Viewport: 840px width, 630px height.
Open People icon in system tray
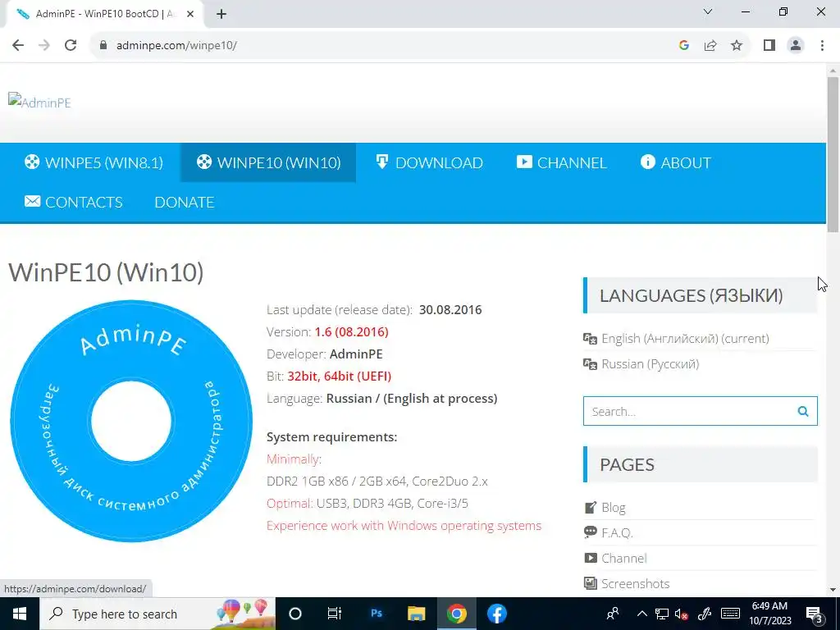pos(613,614)
